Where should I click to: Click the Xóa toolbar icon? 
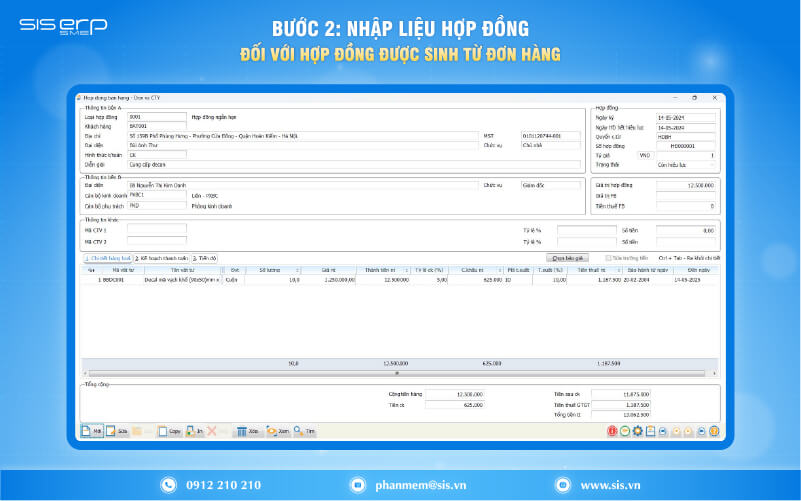(x=248, y=431)
